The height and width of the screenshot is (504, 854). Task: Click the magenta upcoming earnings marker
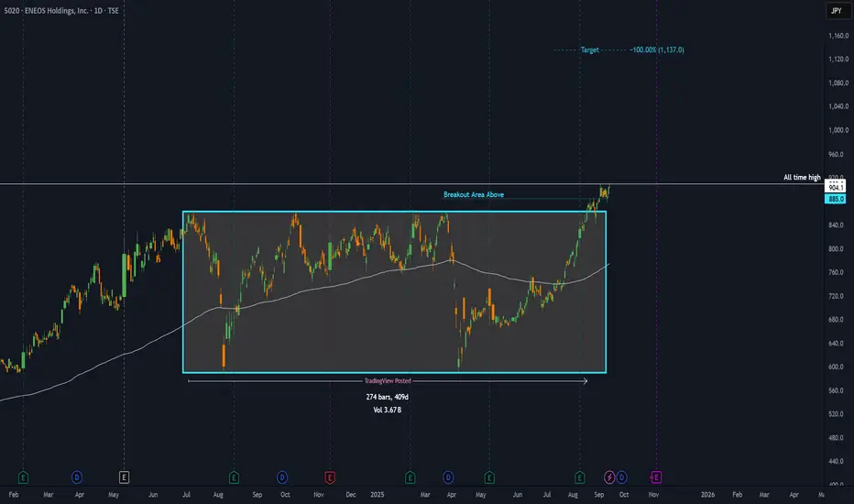tap(656, 477)
